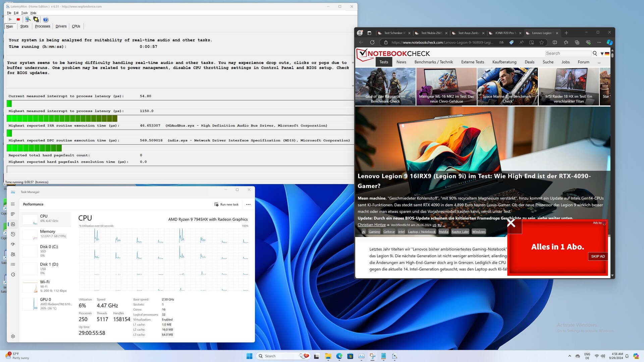Open Task Manager App history page icon
The width and height of the screenshot is (644, 362).
pos(13,234)
